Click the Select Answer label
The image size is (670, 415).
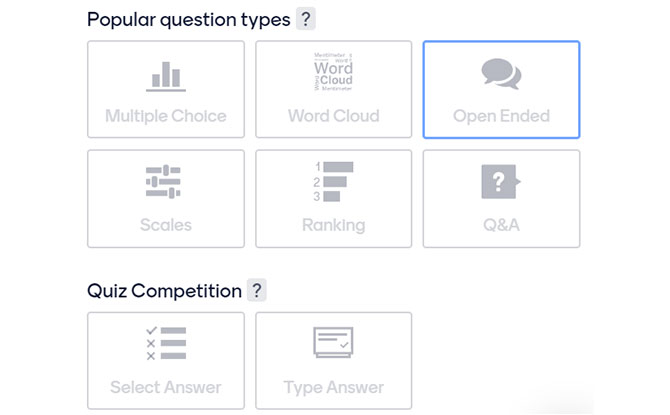click(166, 387)
